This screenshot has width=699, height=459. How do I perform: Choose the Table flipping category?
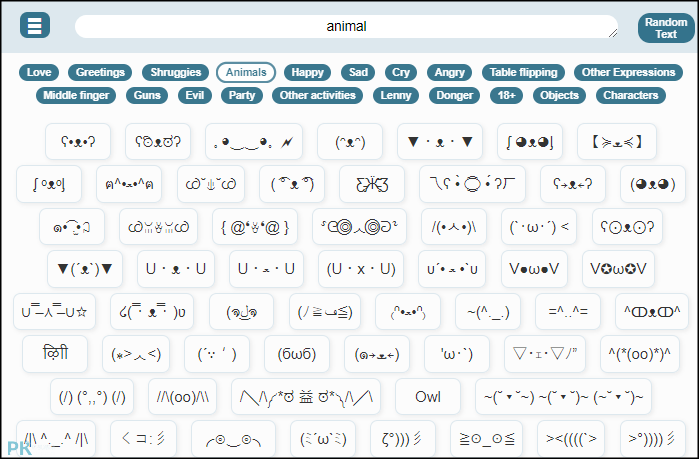click(x=523, y=72)
